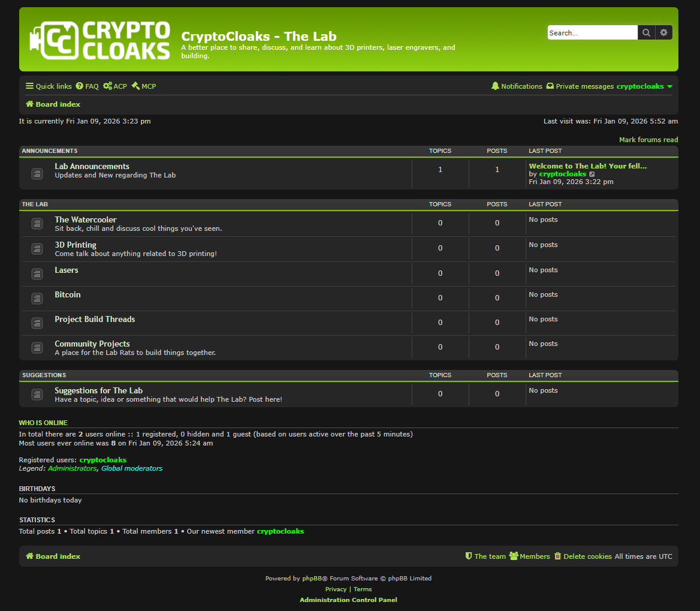Click The Watercooler forum icon
Screen dimensions: 700x611
pos(37,223)
